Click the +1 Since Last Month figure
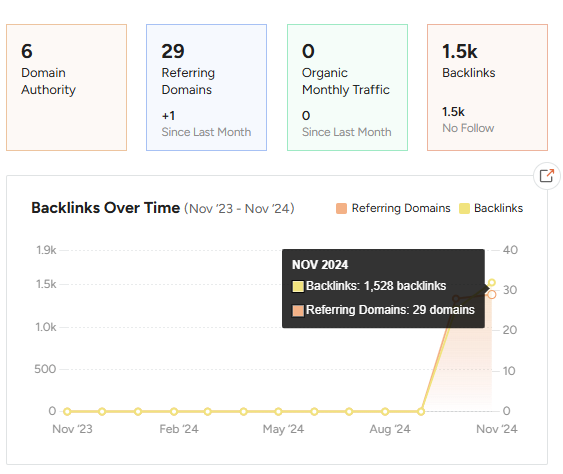The width and height of the screenshot is (563, 474). (168, 116)
